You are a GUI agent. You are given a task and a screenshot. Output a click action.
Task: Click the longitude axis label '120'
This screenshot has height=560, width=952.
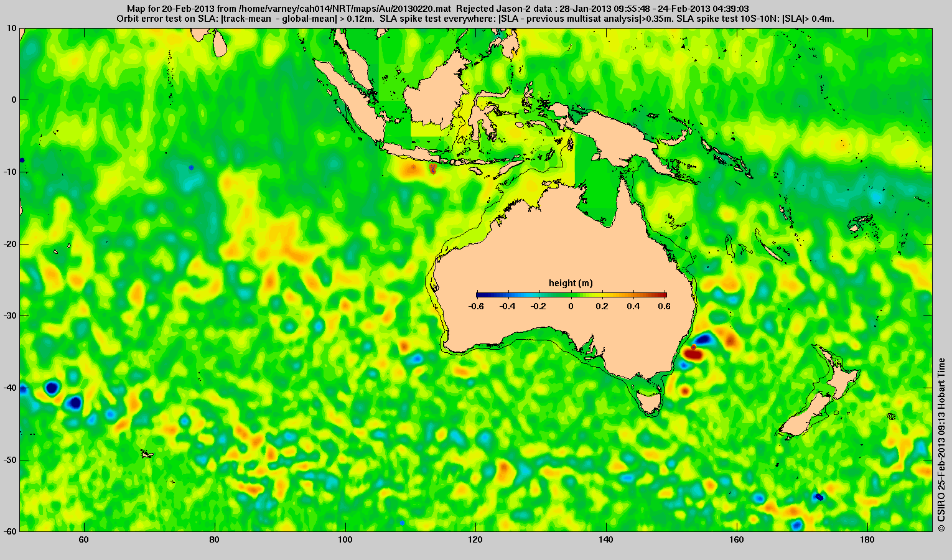pos(475,539)
